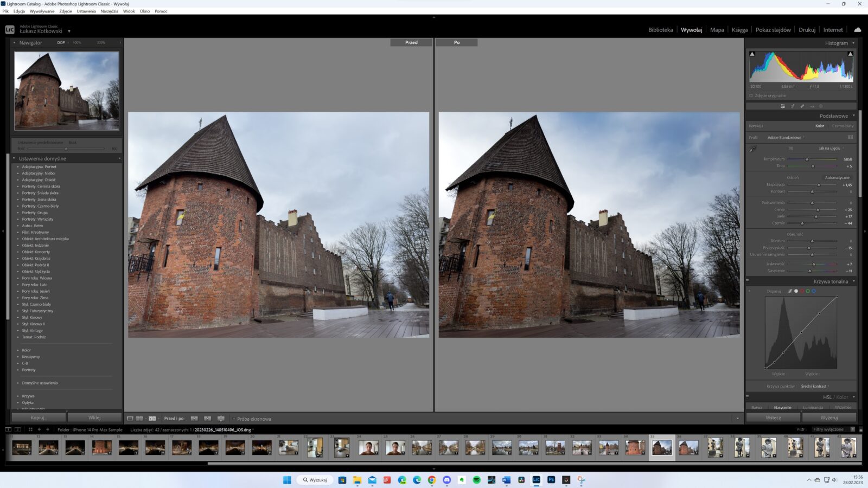868x488 pixels.
Task: Adjust the Temperatura slider handle
Action: [x=807, y=159]
